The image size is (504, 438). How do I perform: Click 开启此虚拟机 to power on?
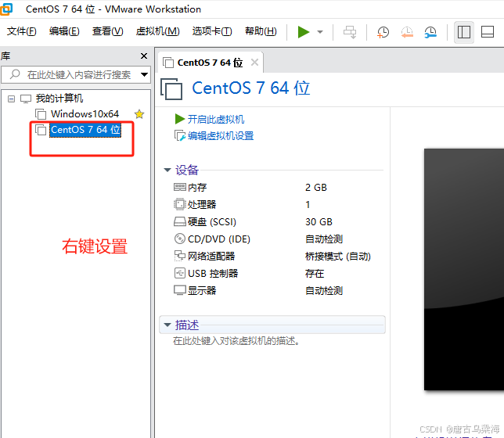216,119
